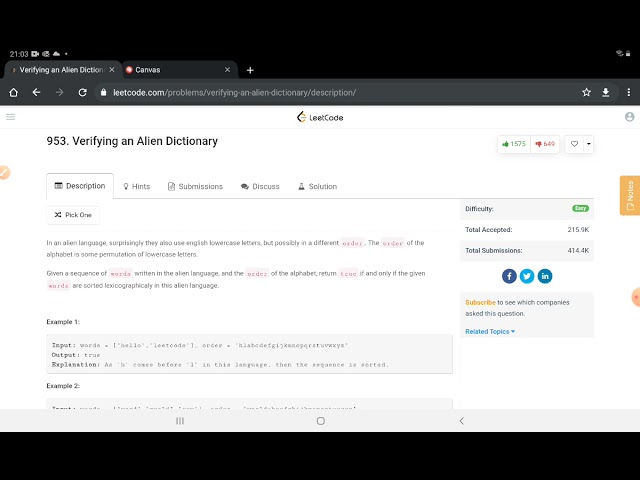640x480 pixels.
Task: View the Solution tab
Action: (318, 187)
